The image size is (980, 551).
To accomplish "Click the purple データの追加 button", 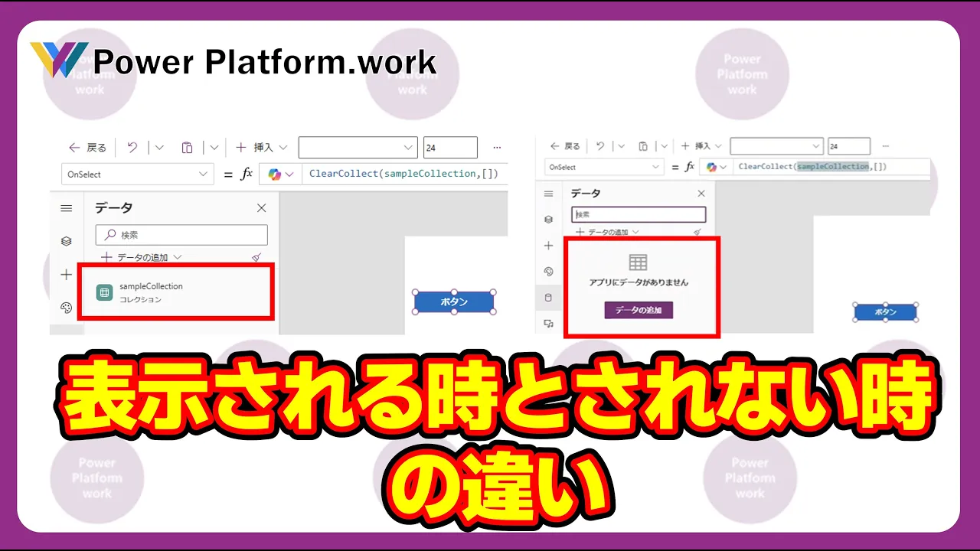I will [x=639, y=310].
